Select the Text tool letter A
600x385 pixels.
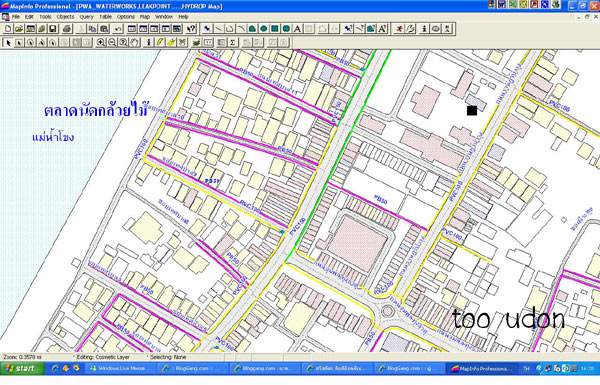tap(297, 29)
